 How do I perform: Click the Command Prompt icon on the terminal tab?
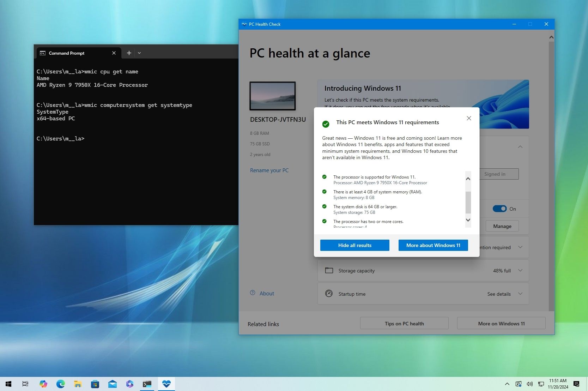coord(43,53)
